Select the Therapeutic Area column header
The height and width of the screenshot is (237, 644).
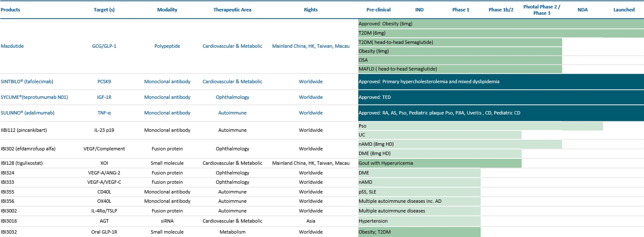pyautogui.click(x=232, y=10)
